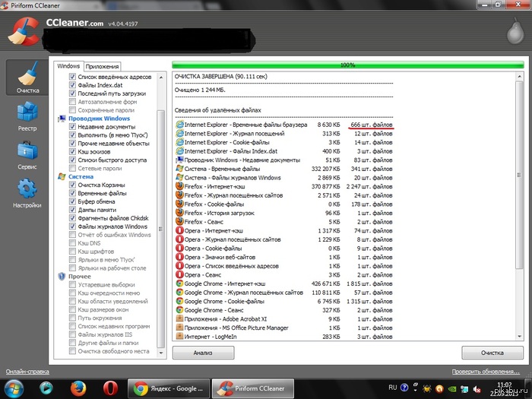
Task: Select the Firefox - Cookie-файлы row
Action: [284, 204]
